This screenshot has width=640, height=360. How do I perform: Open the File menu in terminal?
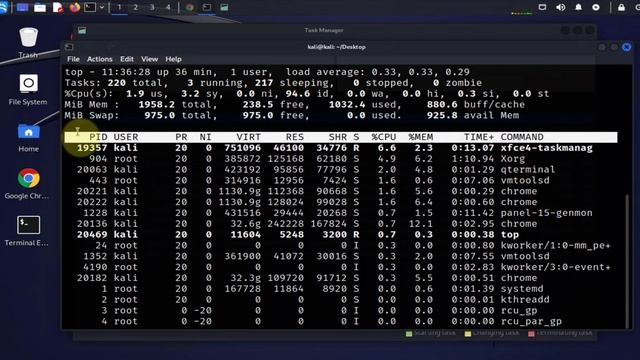click(73, 59)
